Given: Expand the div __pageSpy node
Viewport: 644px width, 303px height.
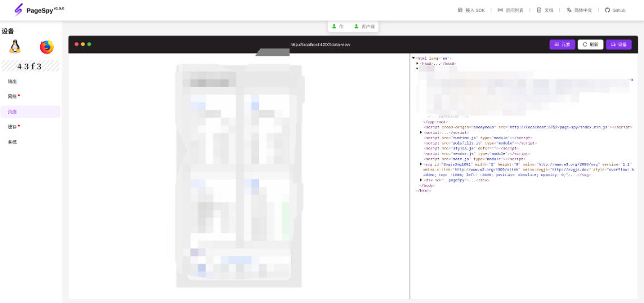Looking at the screenshot, I should pos(421,180).
